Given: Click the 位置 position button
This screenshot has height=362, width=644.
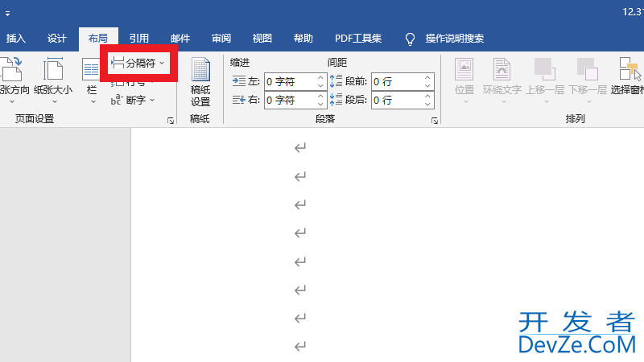Looking at the screenshot, I should (464, 80).
